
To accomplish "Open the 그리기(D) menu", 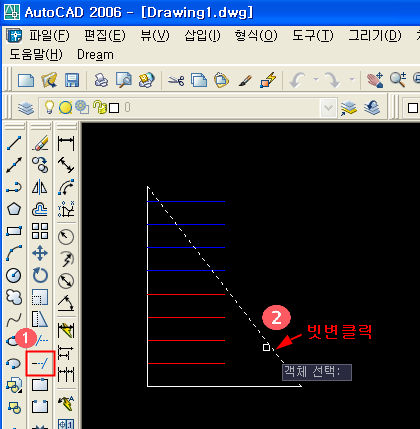I will click(375, 35).
